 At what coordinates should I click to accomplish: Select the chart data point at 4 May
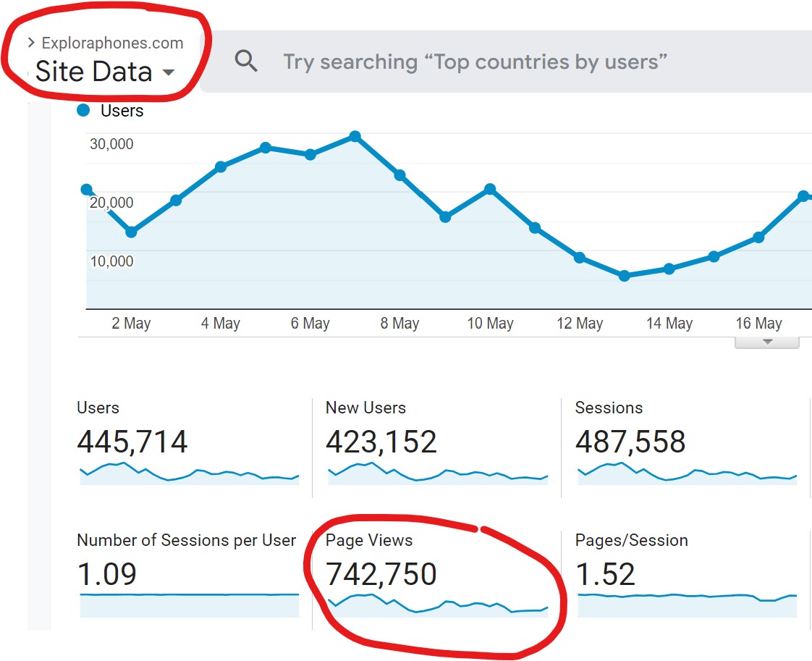point(221,167)
